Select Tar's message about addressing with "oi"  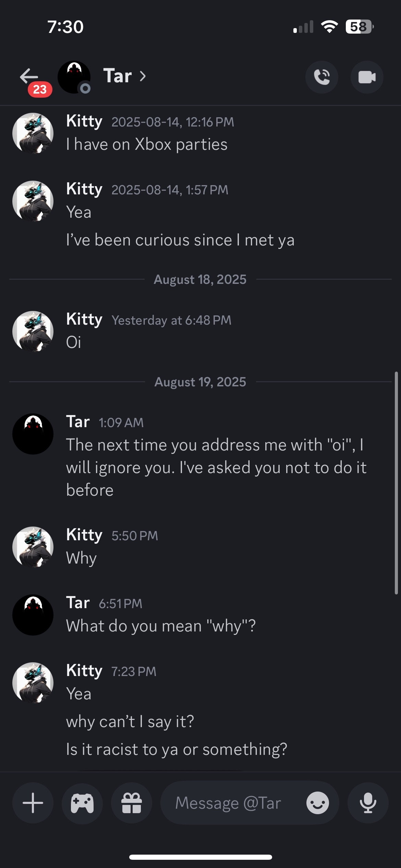(216, 468)
